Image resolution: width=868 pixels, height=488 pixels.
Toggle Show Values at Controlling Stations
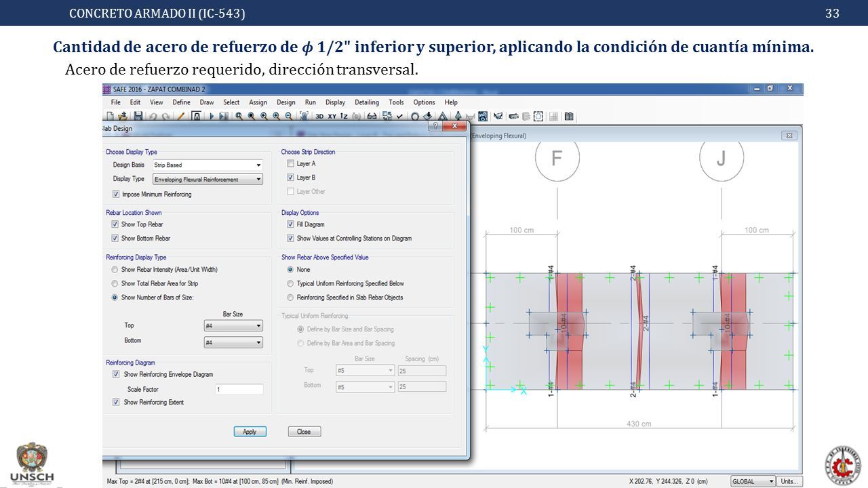click(x=290, y=238)
